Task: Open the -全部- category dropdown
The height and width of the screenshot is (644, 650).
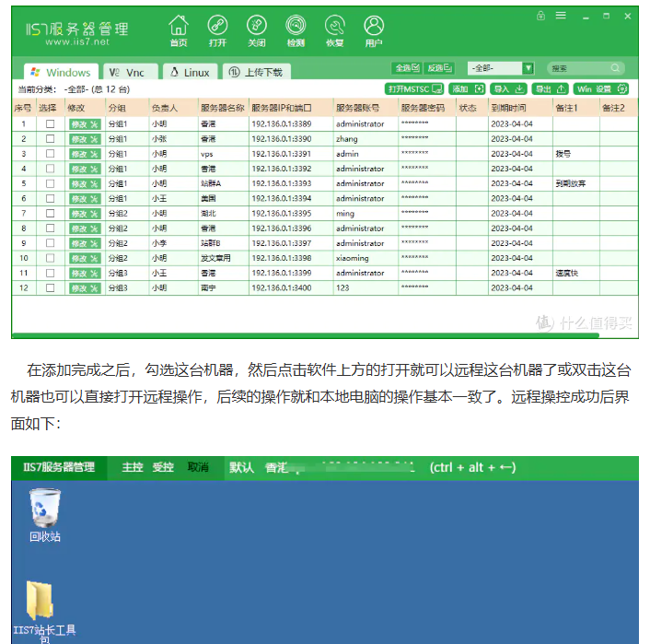Action: tap(501, 68)
